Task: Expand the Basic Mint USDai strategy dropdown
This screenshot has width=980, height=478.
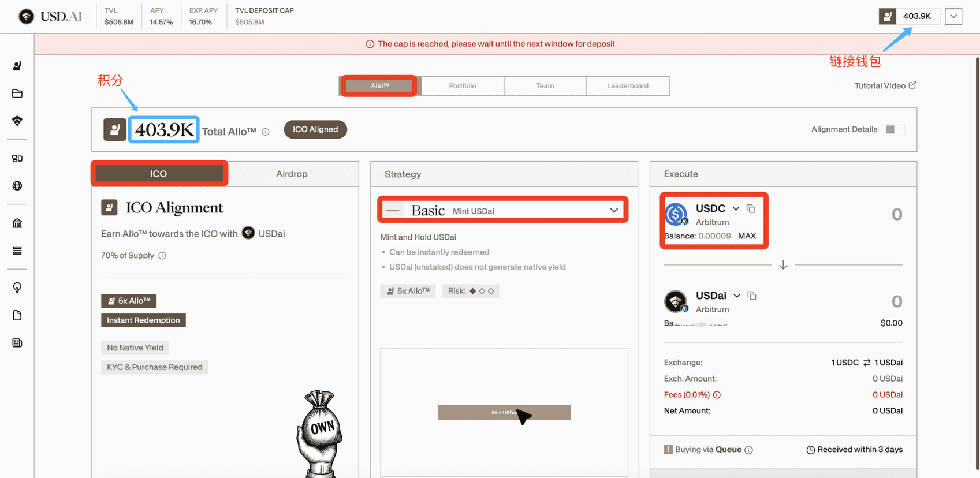Action: pyautogui.click(x=613, y=211)
